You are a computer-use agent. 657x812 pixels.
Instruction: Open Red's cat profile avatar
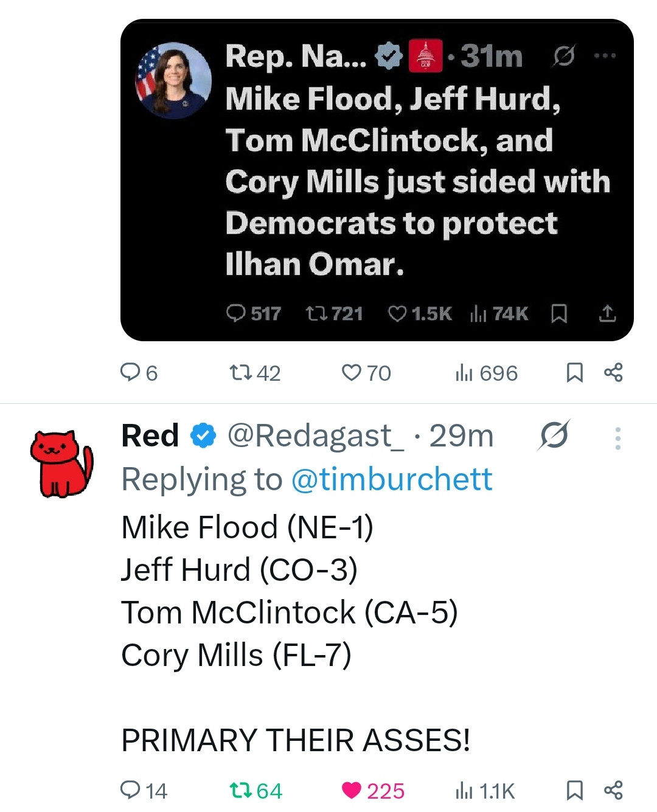(x=61, y=465)
